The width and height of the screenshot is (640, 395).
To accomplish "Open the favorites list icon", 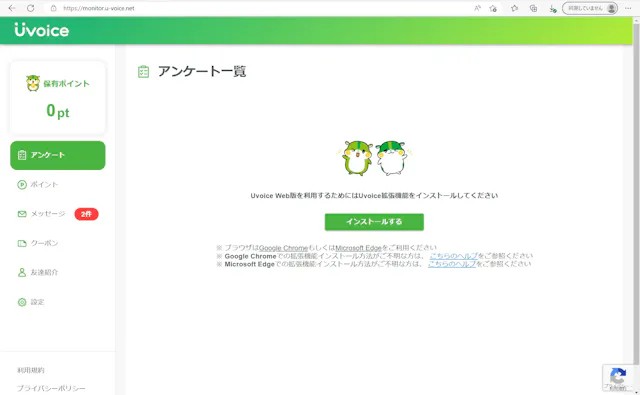I will [x=514, y=8].
